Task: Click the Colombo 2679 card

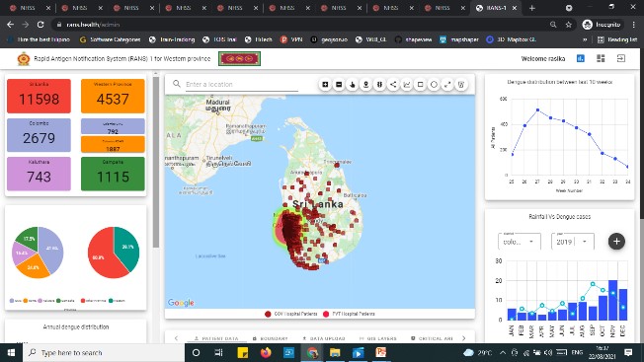Action: tap(40, 135)
